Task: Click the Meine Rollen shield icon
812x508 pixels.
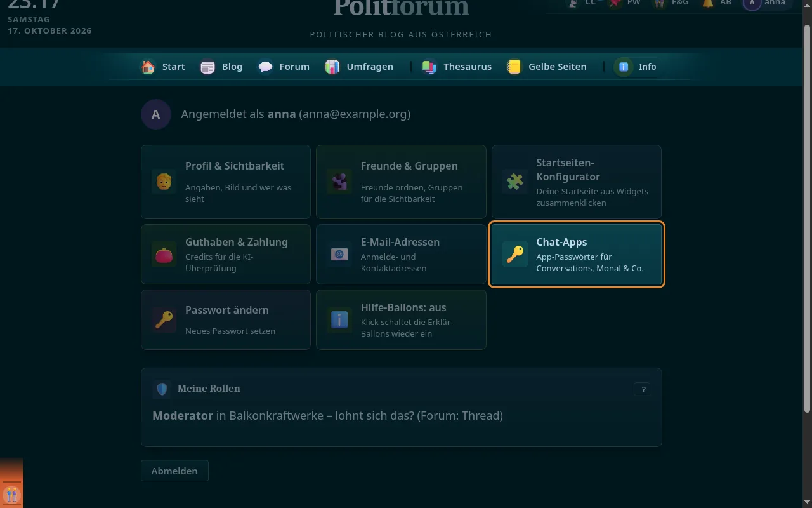Action: point(162,389)
